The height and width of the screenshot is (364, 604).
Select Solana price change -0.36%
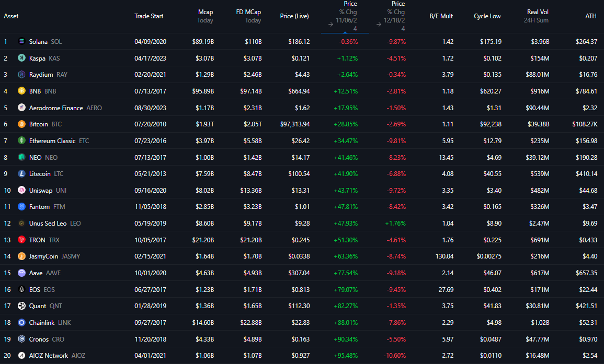[x=348, y=42]
